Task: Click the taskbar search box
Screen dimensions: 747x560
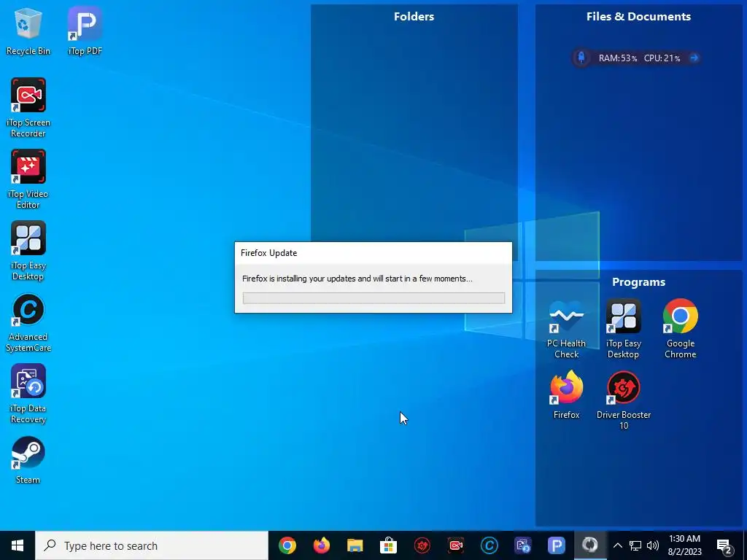Action: [152, 545]
